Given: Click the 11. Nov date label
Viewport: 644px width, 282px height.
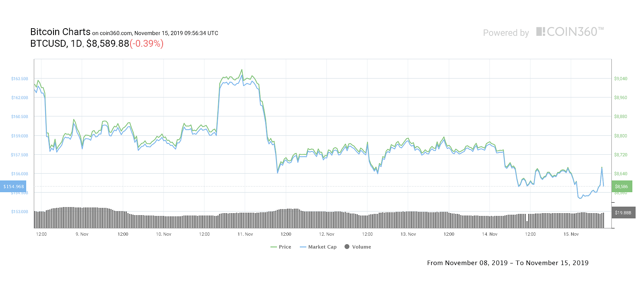Looking at the screenshot, I should [x=245, y=234].
